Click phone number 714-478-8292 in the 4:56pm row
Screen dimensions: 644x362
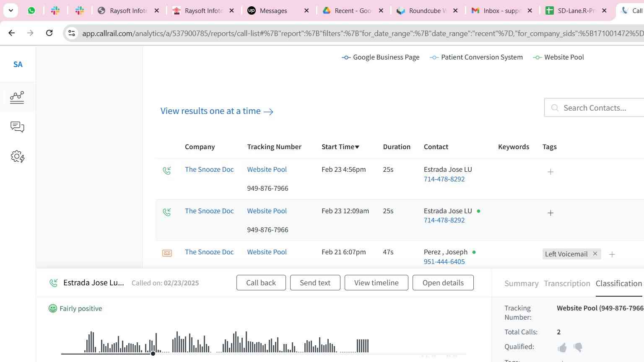coord(444,179)
